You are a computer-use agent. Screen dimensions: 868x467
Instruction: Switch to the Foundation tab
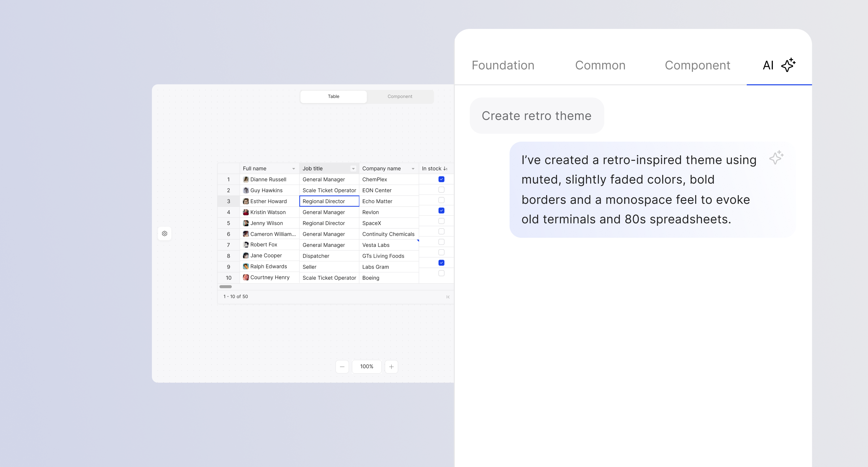(x=503, y=65)
